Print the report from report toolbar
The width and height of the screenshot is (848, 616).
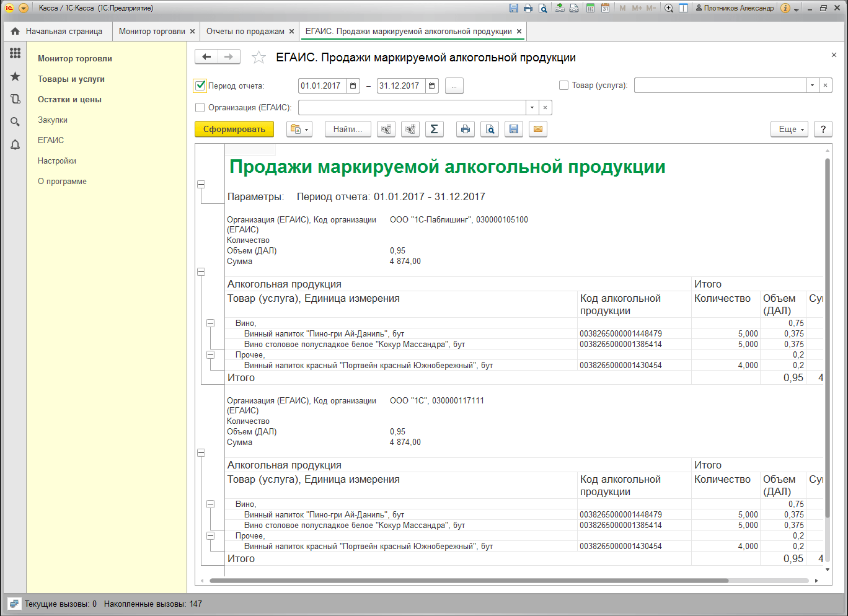(466, 129)
